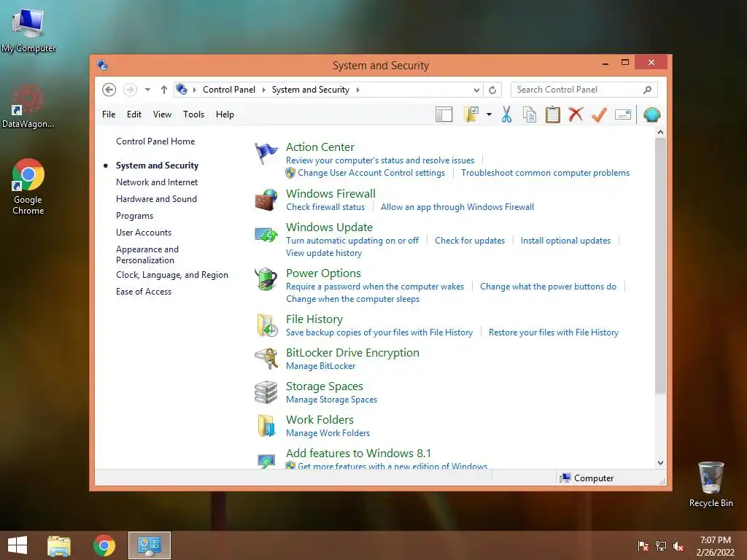Expand the address bar history dropdown
This screenshot has height=560, width=747.
(476, 90)
